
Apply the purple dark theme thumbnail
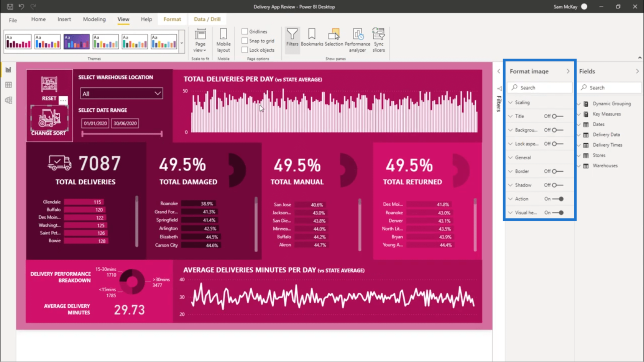point(77,42)
